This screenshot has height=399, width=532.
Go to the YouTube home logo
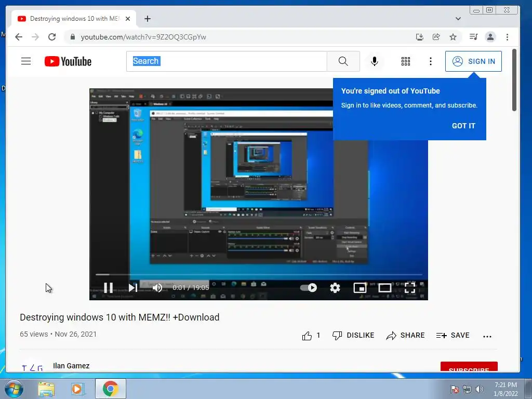point(68,61)
